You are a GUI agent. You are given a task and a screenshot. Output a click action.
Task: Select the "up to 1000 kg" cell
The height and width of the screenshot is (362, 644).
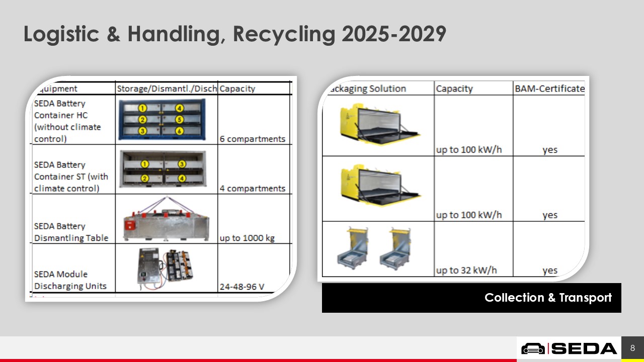click(247, 238)
